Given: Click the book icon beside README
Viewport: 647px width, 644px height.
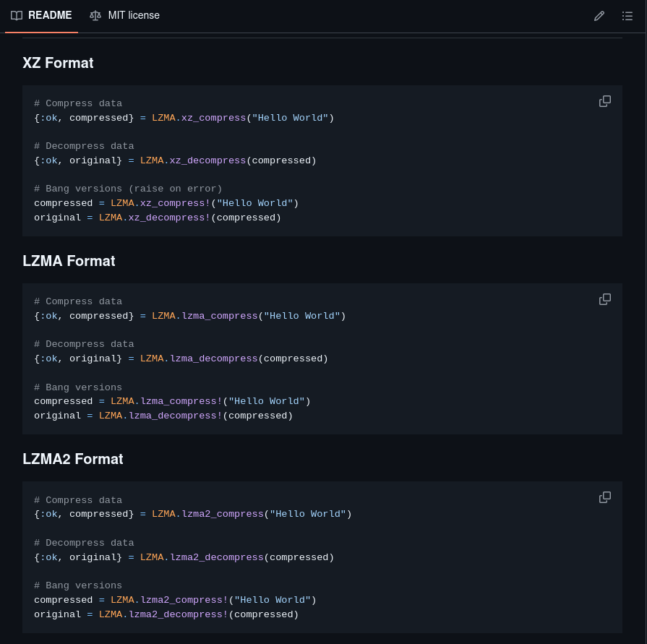Looking at the screenshot, I should coord(17,15).
